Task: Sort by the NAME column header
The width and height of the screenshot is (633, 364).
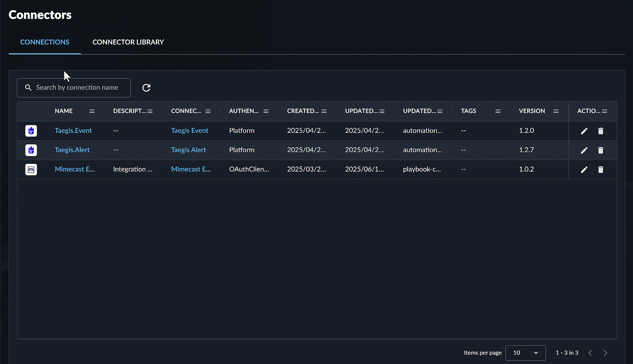Action: pyautogui.click(x=64, y=111)
